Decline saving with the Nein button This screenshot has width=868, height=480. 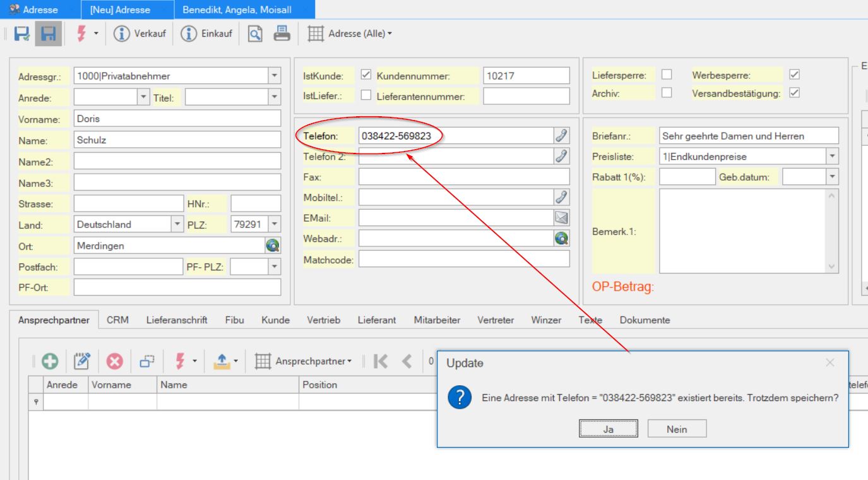click(677, 429)
